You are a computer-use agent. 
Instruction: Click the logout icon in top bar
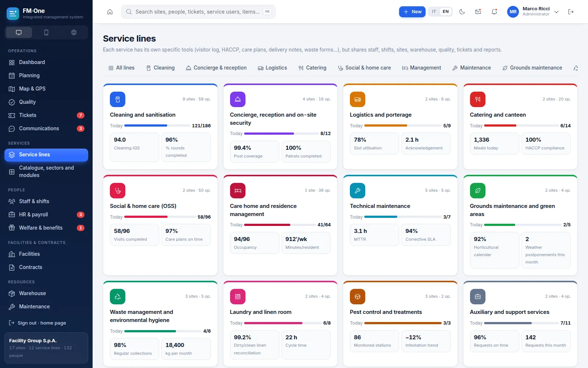click(571, 12)
